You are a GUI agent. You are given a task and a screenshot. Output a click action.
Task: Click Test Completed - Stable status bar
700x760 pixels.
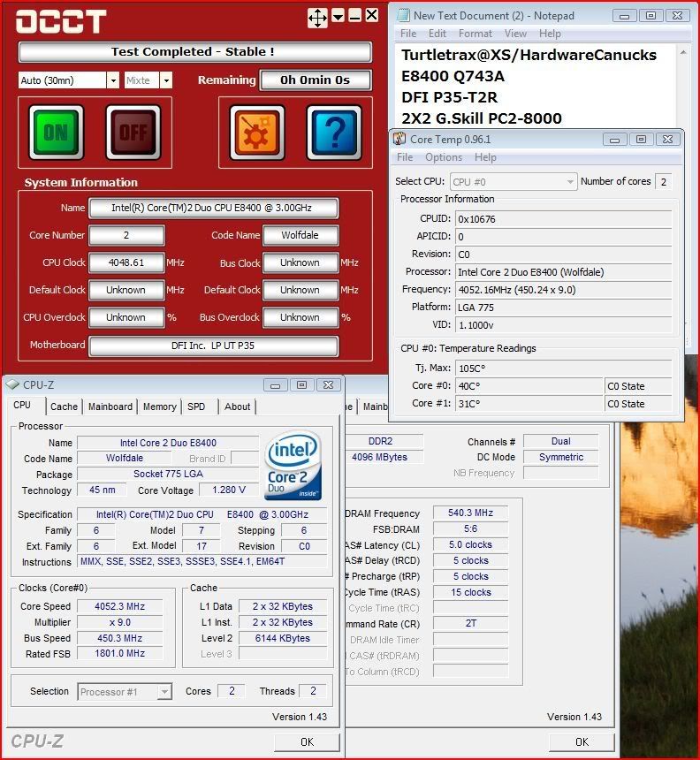(x=194, y=52)
